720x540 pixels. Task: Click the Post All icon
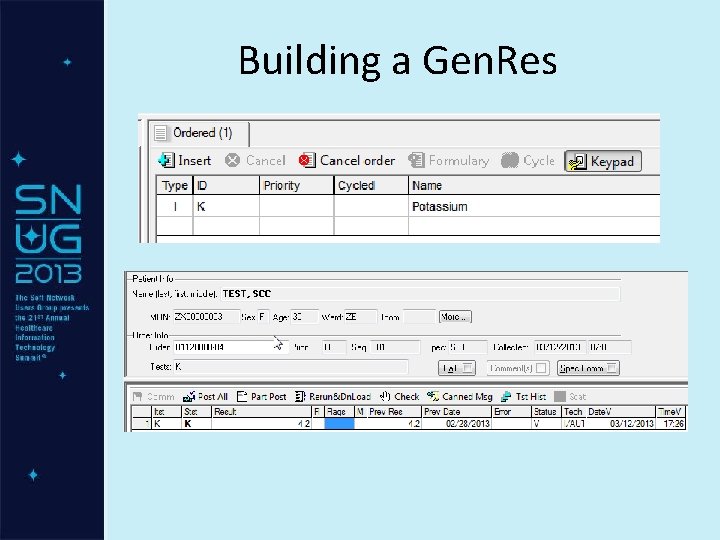[189, 396]
